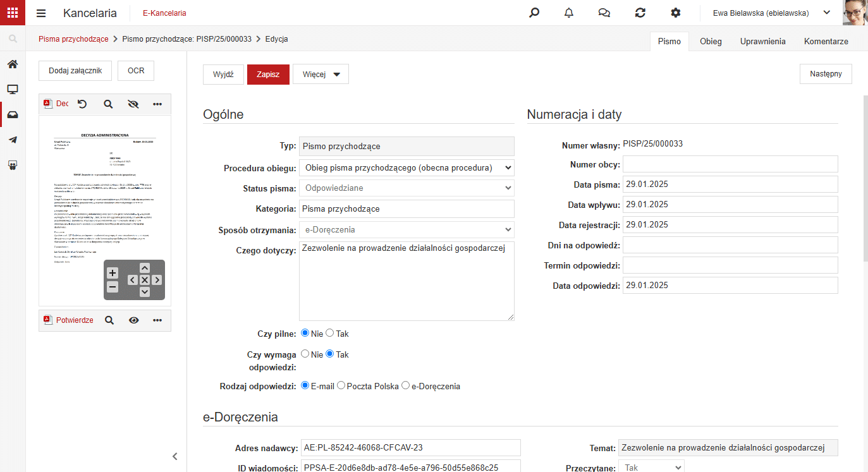The image size is (868, 472).
Task: Open the notifications bell icon
Action: pos(569,13)
